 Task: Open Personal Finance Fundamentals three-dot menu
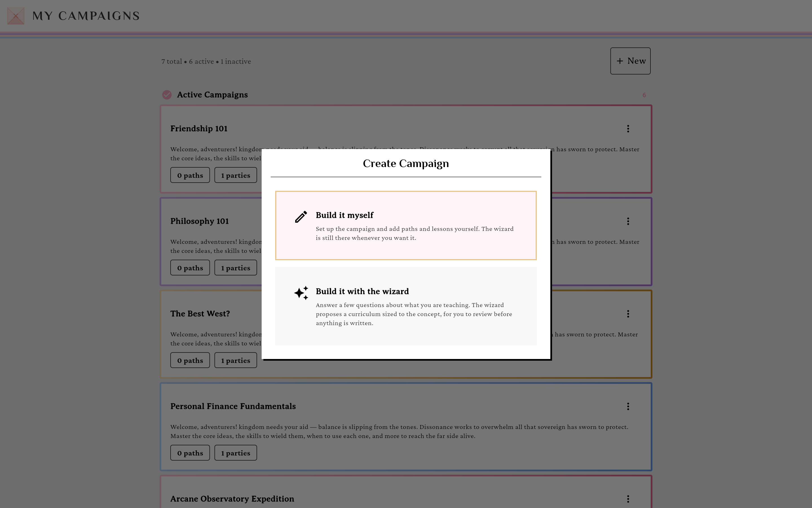tap(628, 406)
